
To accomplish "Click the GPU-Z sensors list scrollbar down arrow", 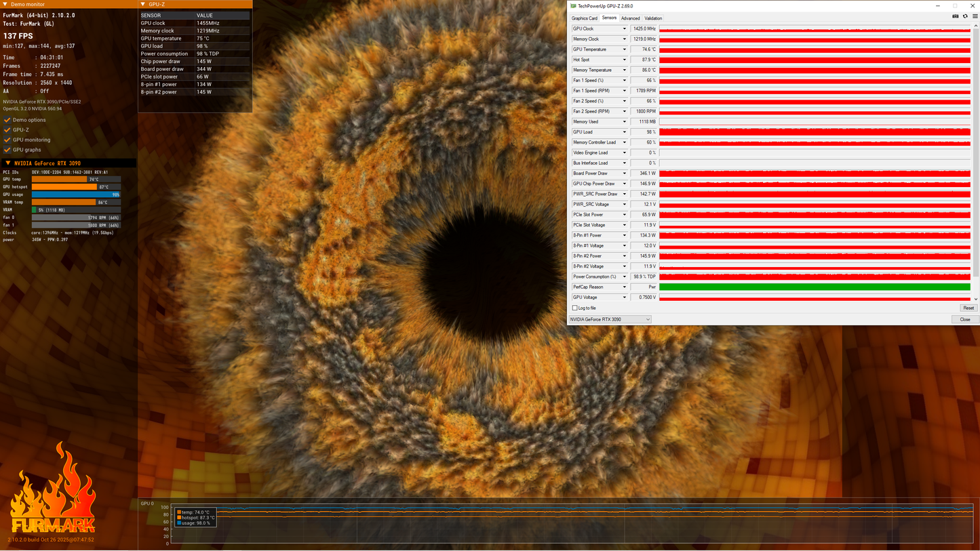I will pos(975,299).
